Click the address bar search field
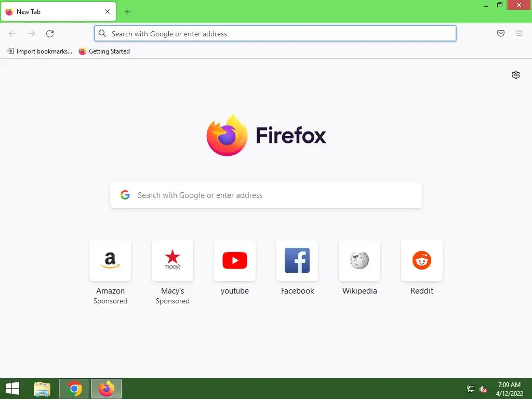The image size is (532, 399). pyautogui.click(x=275, y=34)
